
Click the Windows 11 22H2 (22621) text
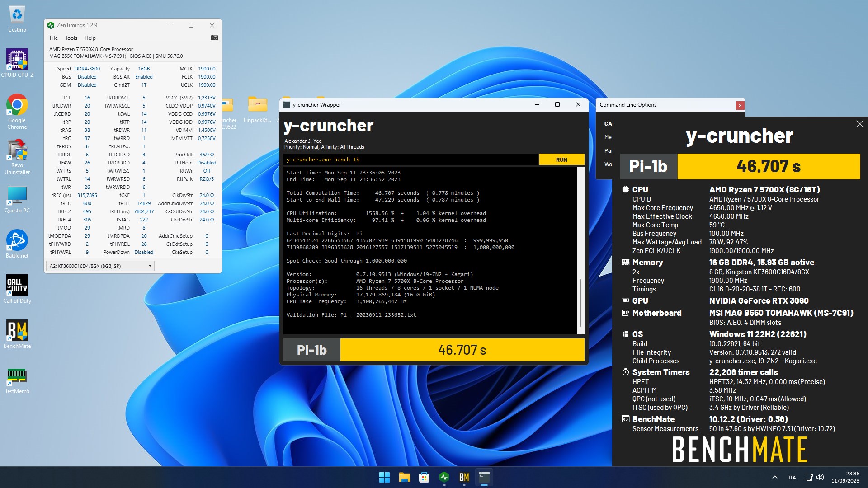coord(758,334)
